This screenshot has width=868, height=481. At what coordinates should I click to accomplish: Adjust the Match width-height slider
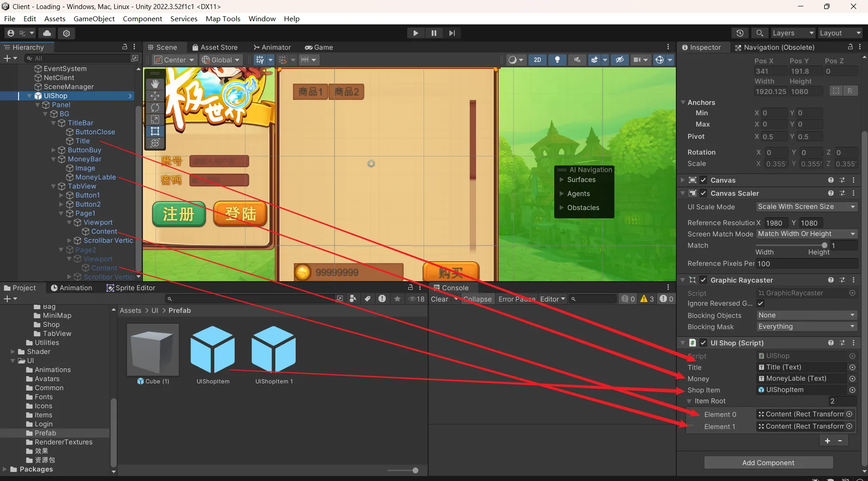[x=824, y=245]
